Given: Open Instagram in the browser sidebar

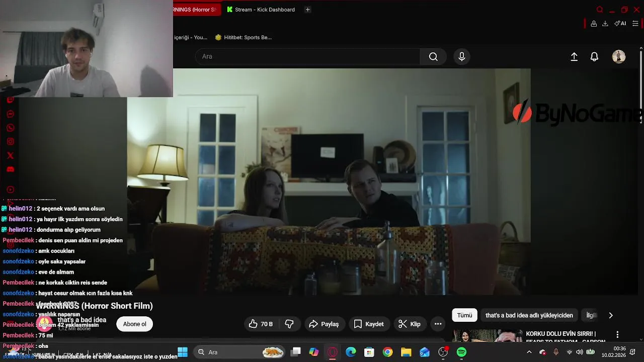Looking at the screenshot, I should 10,142.
